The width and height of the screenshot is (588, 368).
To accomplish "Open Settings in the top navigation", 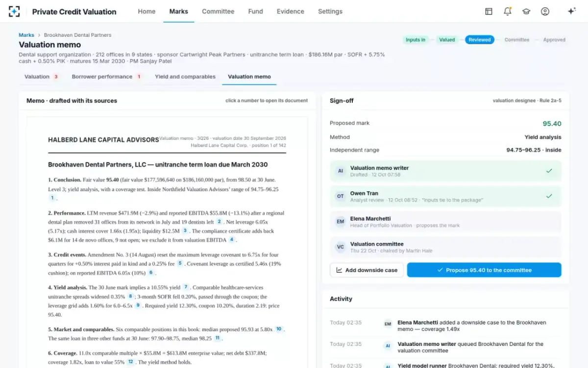I will tap(330, 11).
